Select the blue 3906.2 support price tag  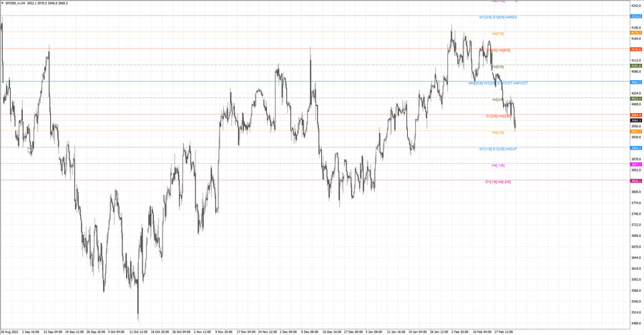[x=636, y=148]
